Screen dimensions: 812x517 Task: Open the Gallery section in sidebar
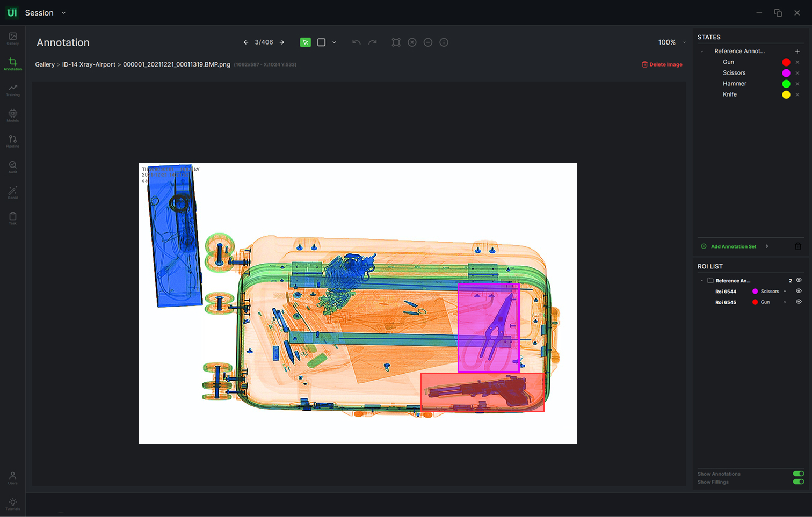(13, 38)
